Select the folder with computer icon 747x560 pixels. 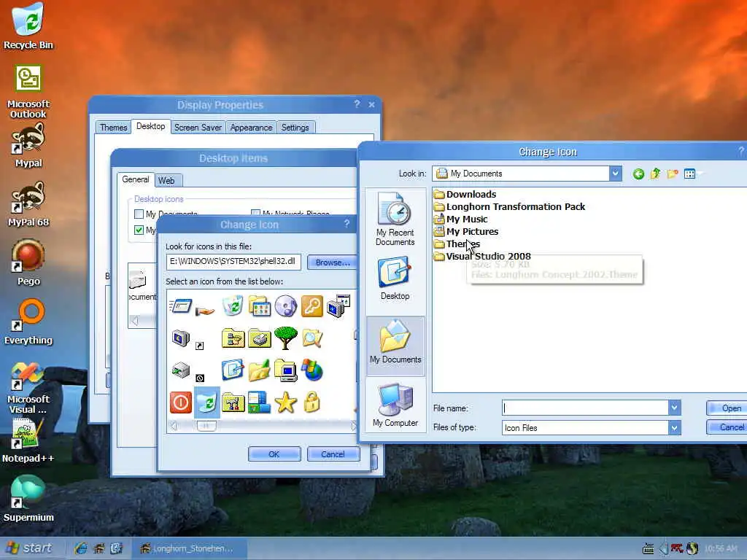tap(286, 370)
